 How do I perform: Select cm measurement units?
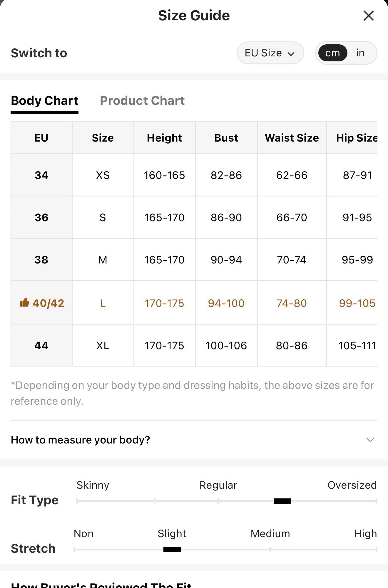(332, 53)
